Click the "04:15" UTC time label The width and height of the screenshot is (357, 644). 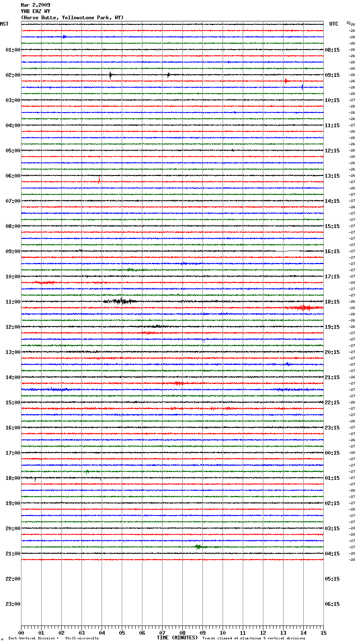click(332, 554)
